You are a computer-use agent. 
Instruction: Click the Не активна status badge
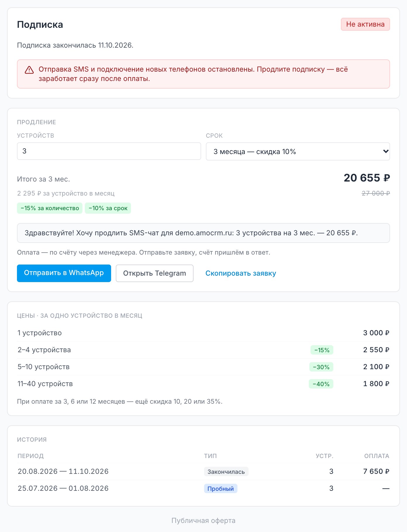(365, 24)
